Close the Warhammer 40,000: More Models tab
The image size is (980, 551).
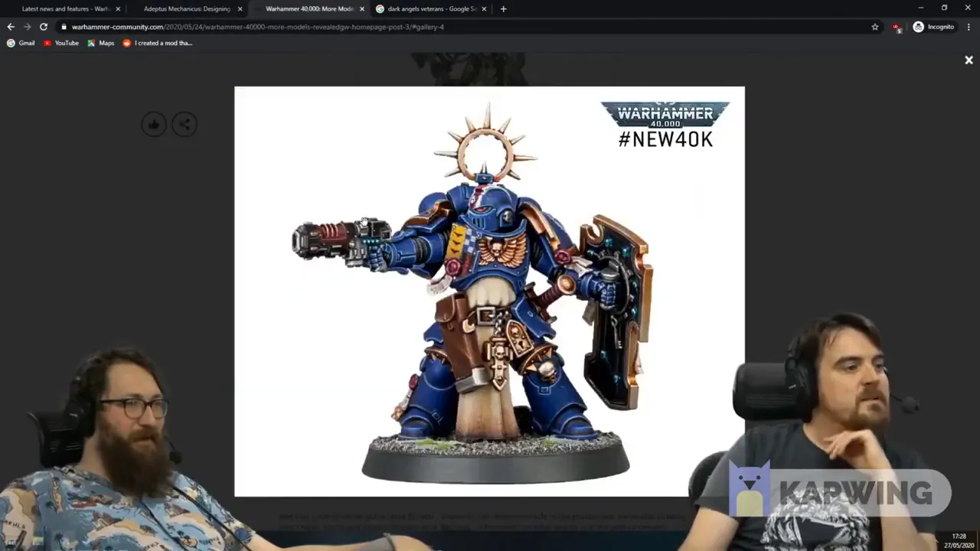point(361,8)
